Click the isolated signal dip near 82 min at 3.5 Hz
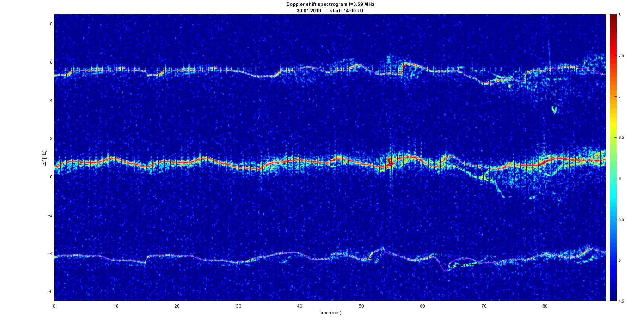Screen dimensions: 644x323 pyautogui.click(x=554, y=110)
